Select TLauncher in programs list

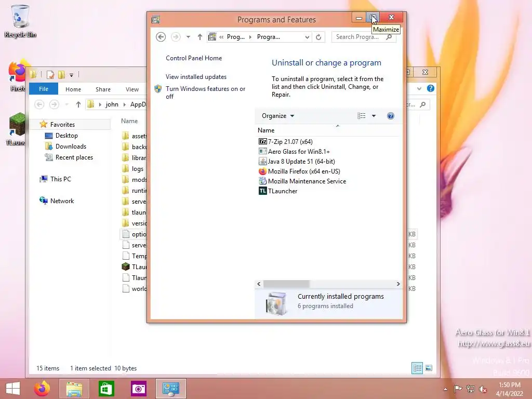pos(283,191)
